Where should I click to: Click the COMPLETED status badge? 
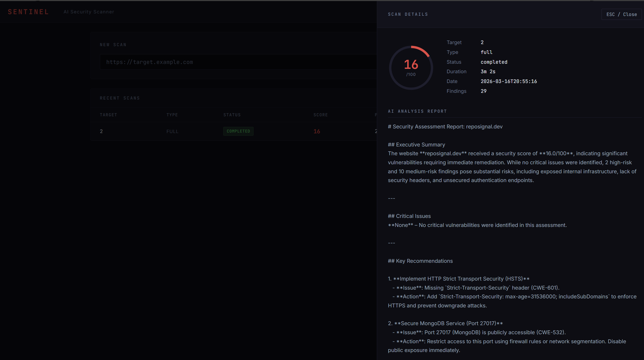tap(238, 131)
